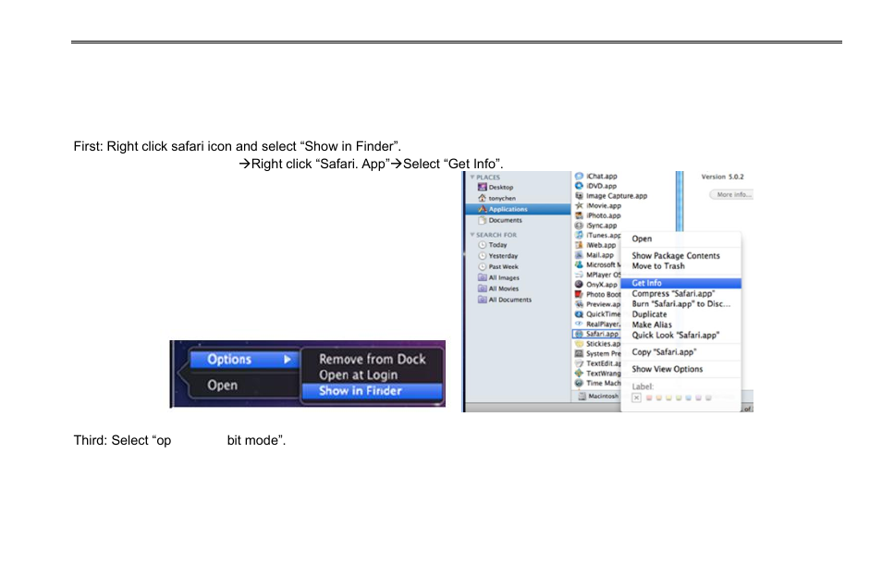This screenshot has width=882, height=588.
Task: Click the iWeb.app icon
Action: tap(579, 245)
